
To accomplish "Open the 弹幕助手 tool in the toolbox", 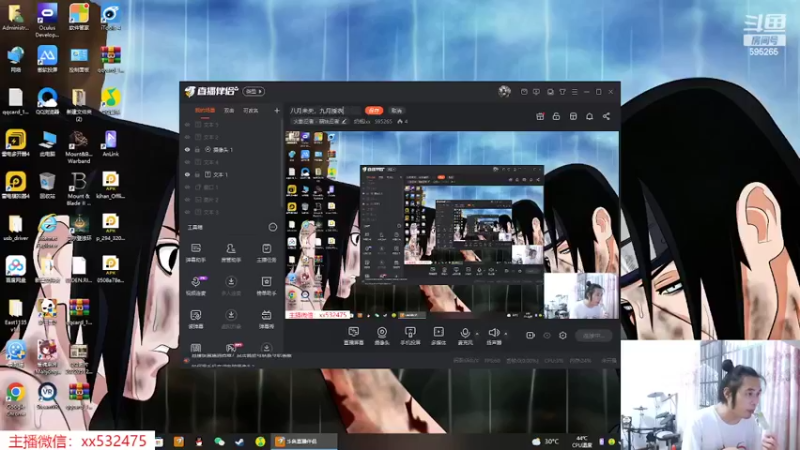I will click(195, 253).
